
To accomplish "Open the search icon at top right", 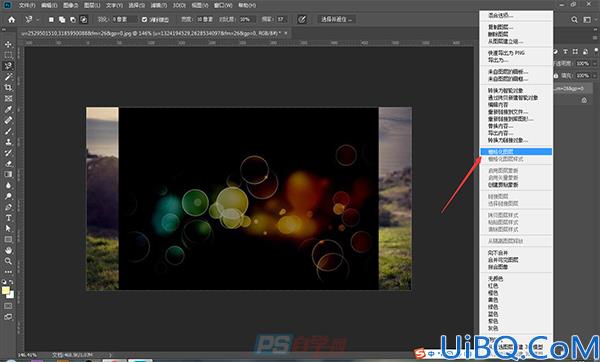I will (x=574, y=19).
